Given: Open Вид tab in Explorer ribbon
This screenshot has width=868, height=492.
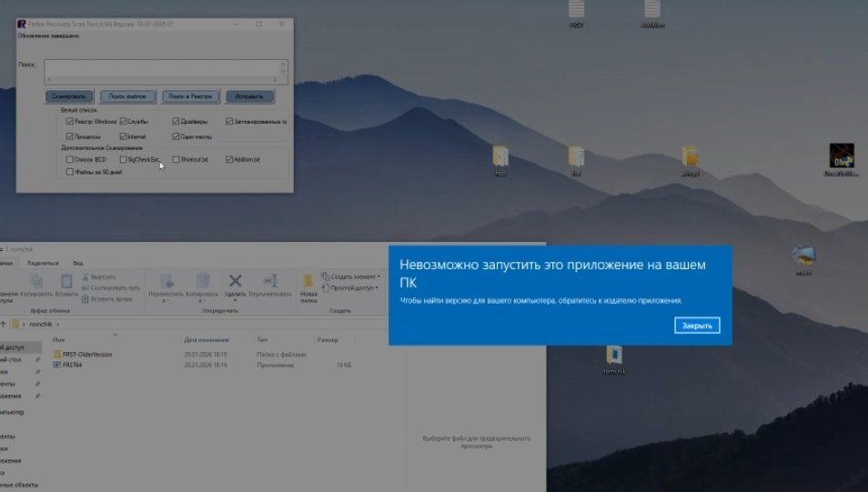Looking at the screenshot, I should pyautogui.click(x=78, y=263).
